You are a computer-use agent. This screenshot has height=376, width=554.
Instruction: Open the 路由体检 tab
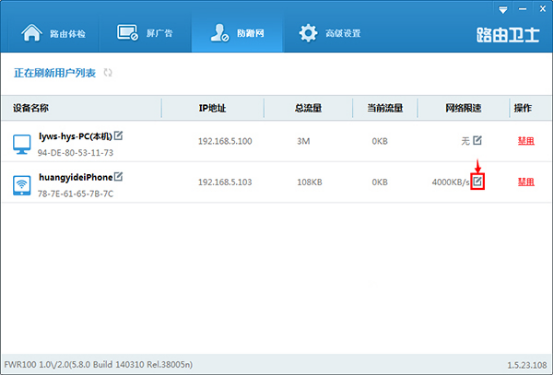pyautogui.click(x=54, y=33)
